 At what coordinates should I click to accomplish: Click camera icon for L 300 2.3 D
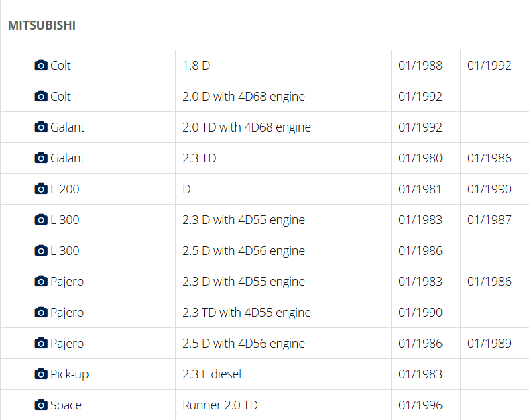tap(41, 220)
